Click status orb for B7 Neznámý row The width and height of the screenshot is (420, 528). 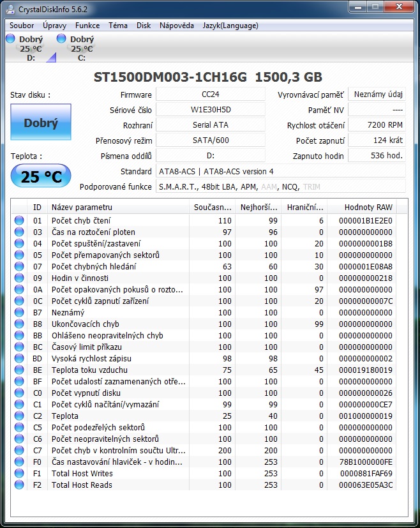pyautogui.click(x=19, y=312)
